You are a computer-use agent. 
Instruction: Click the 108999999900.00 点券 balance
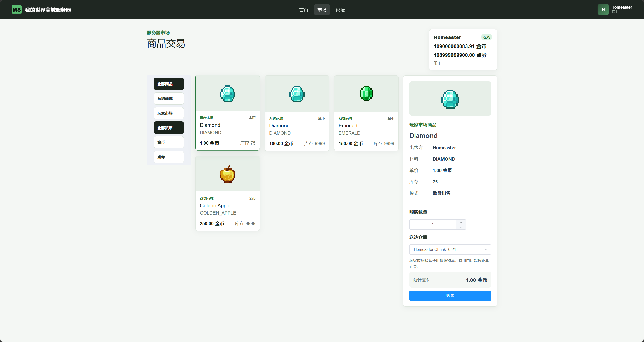tap(460, 55)
